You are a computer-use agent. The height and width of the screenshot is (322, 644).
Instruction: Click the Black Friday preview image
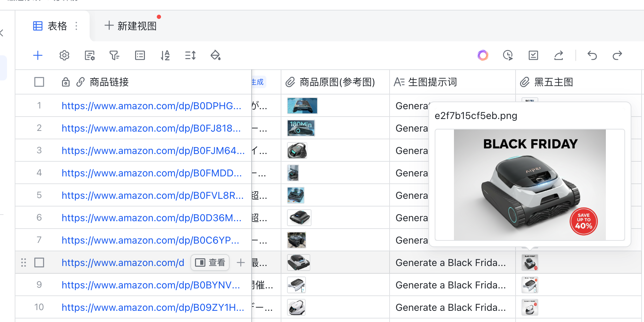[530, 185]
